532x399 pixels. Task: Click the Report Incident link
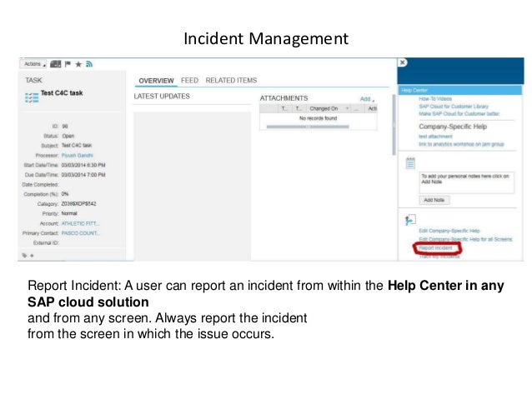[x=435, y=248]
